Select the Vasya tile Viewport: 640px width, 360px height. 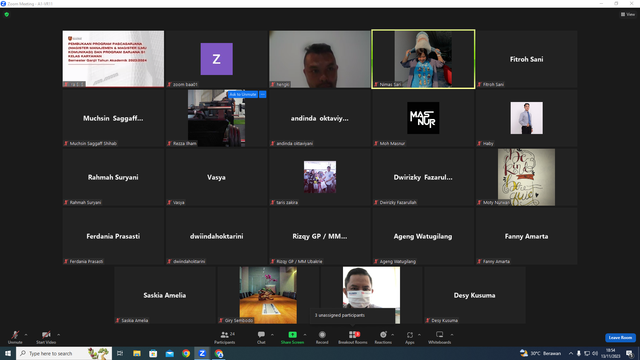(216, 177)
